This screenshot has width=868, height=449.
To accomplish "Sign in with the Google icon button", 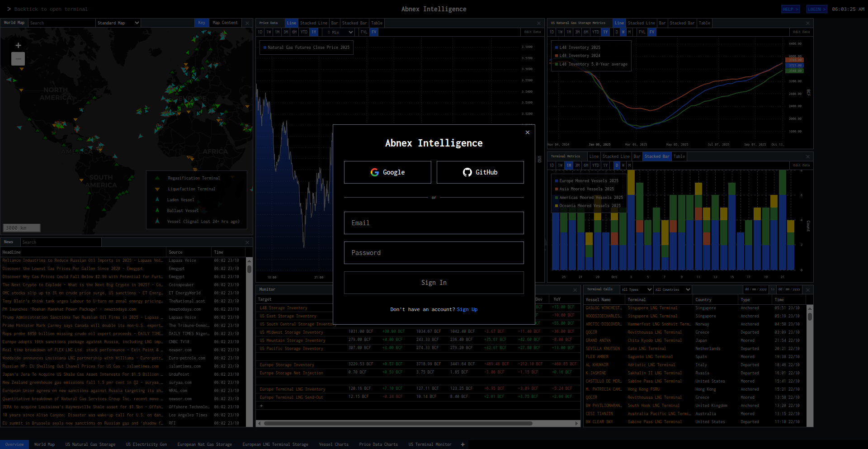I will [387, 172].
